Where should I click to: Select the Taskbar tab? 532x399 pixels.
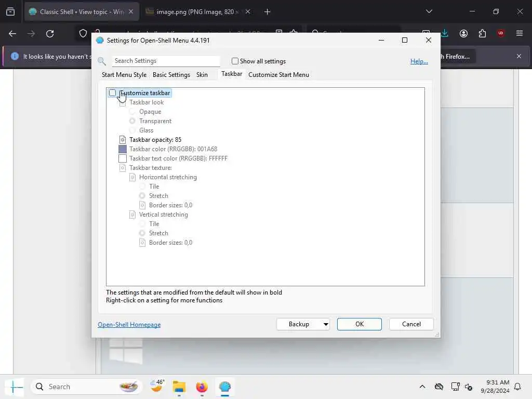232,74
